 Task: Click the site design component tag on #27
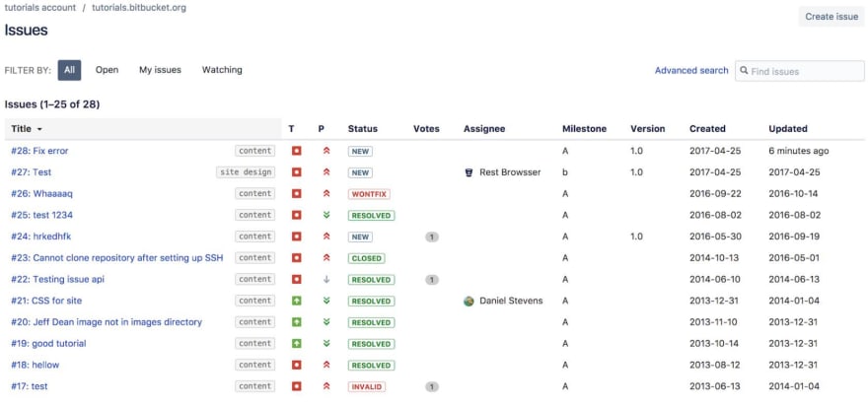246,172
